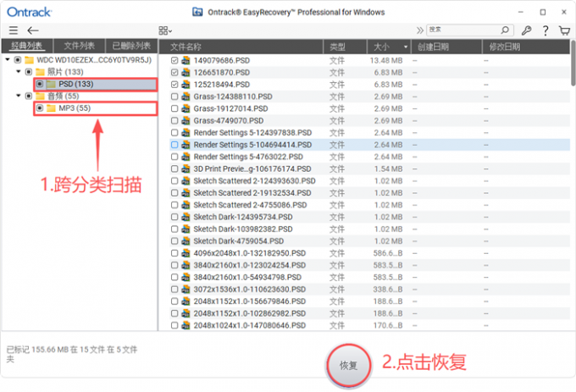
Task: Click the marked files status text
Action: coord(72,354)
